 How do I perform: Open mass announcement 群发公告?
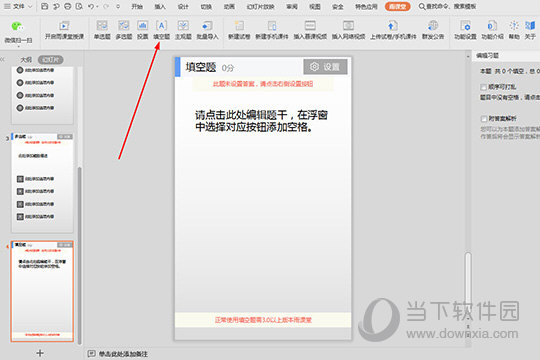pos(433,30)
